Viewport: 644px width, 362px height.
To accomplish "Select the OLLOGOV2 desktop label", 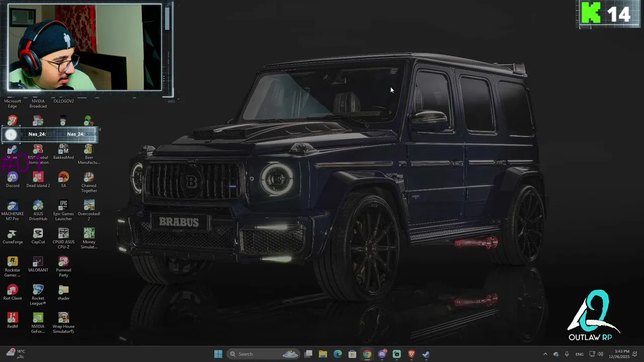I will [x=63, y=101].
